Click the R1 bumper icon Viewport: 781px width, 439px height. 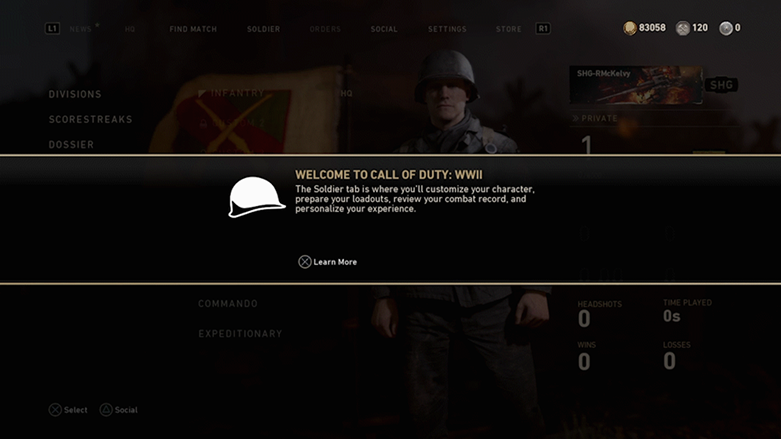click(x=543, y=28)
